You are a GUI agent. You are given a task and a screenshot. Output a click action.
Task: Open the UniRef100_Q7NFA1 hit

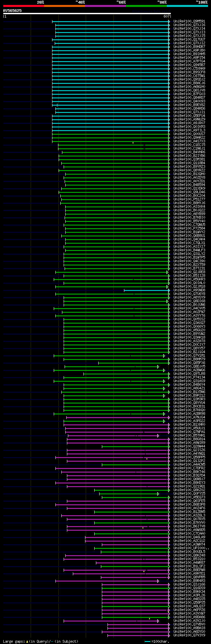tap(189, 432)
